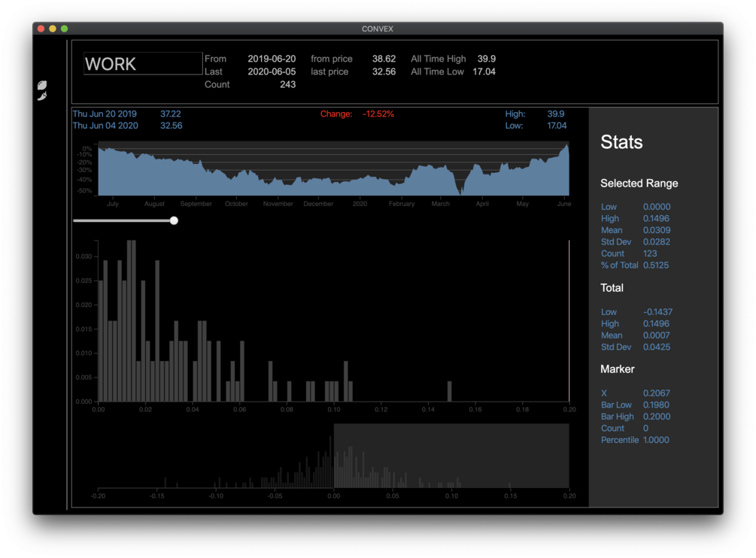The height and width of the screenshot is (558, 756).
Task: Click the Total Low value -0.1437
Action: [657, 312]
